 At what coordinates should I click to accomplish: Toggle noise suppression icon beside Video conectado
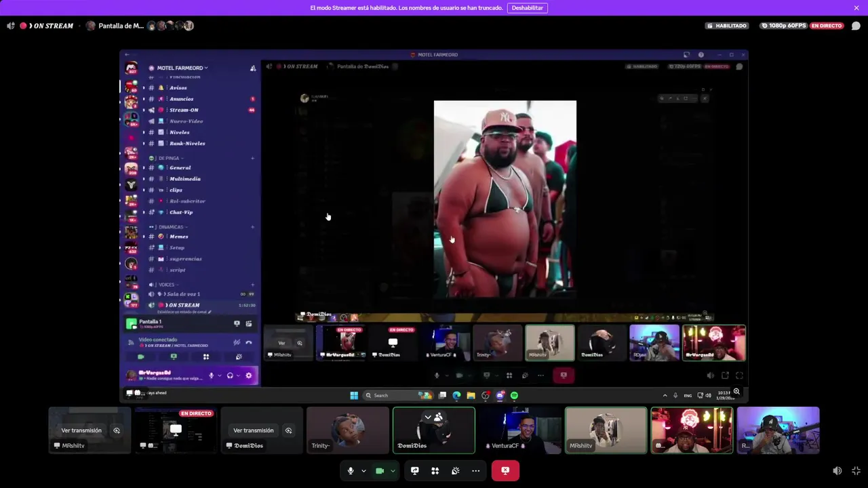[x=237, y=342]
